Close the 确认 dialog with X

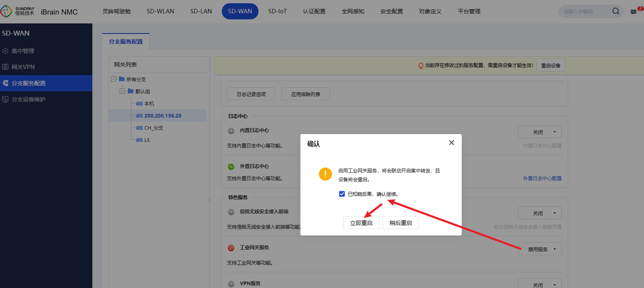(451, 143)
